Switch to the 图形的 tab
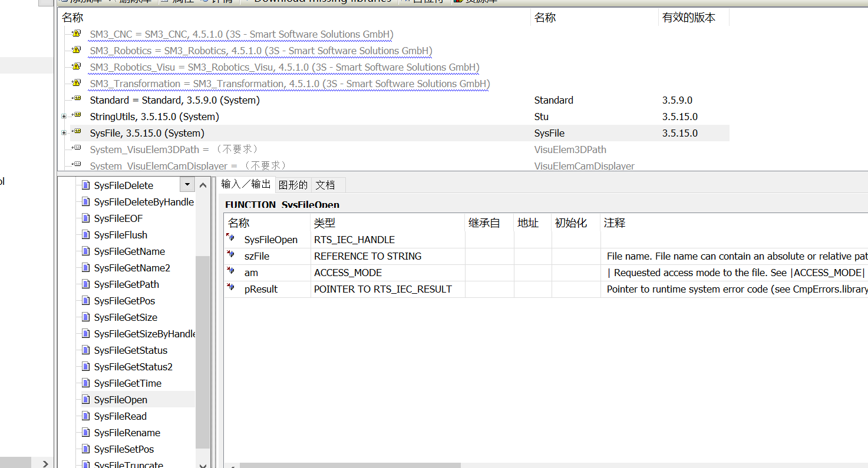 pos(293,184)
